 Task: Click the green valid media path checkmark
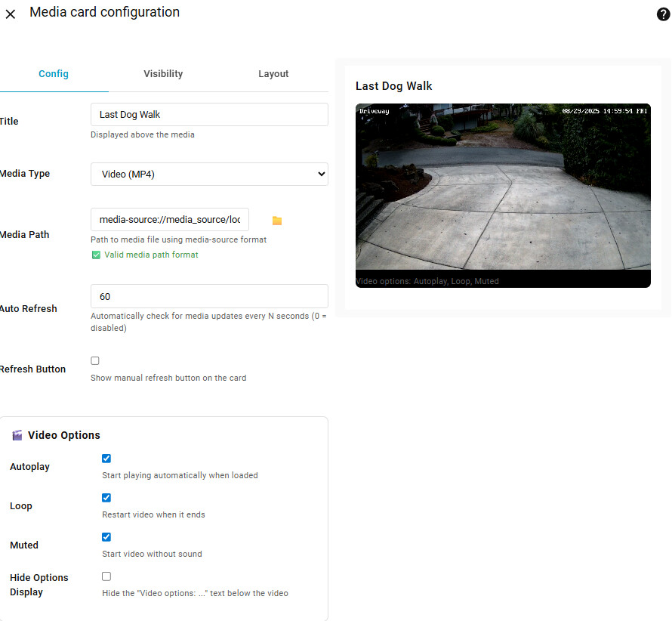[x=95, y=255]
